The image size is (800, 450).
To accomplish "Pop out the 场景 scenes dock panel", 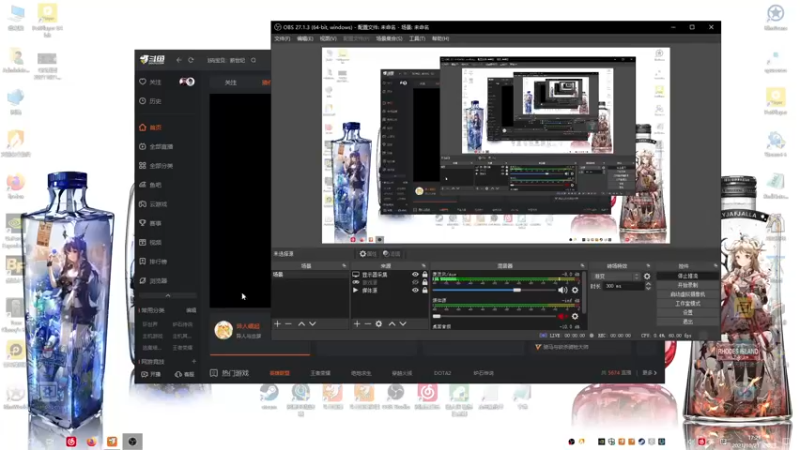I will coord(344,266).
